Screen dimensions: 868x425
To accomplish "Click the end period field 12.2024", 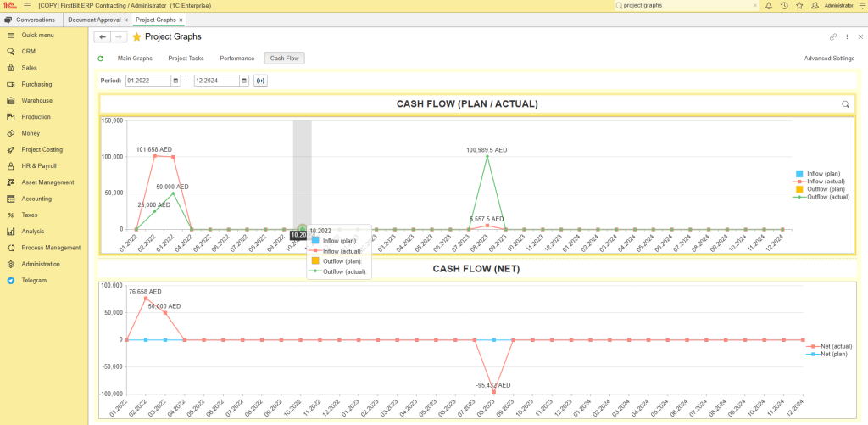I will click(x=216, y=81).
